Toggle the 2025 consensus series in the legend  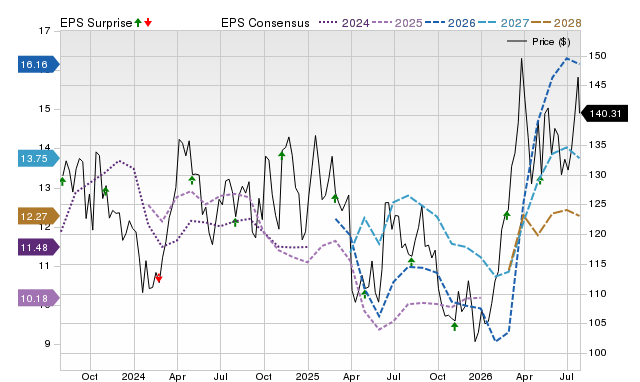click(398, 23)
